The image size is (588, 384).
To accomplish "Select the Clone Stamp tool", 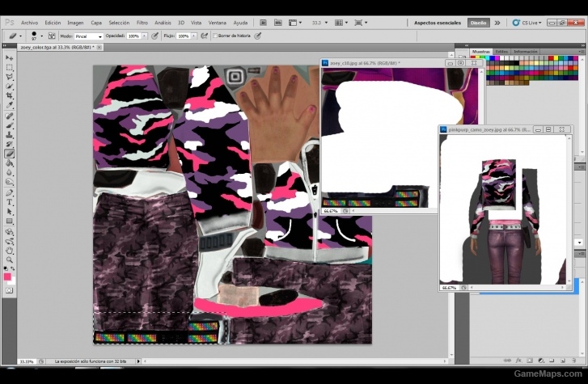I will pos(9,135).
